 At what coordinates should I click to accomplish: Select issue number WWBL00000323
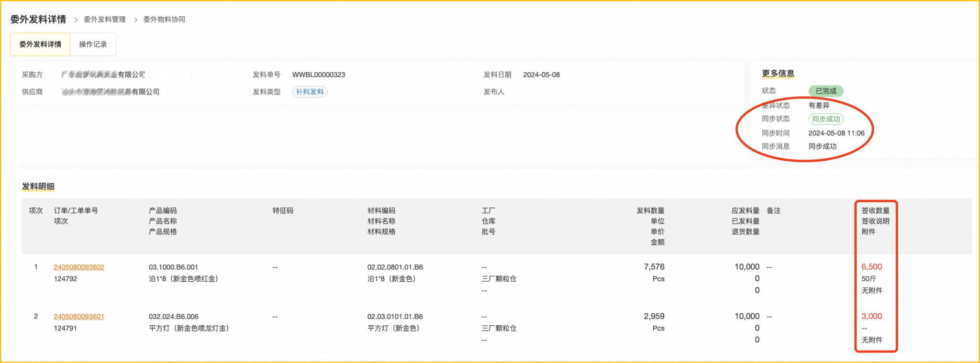tap(319, 75)
